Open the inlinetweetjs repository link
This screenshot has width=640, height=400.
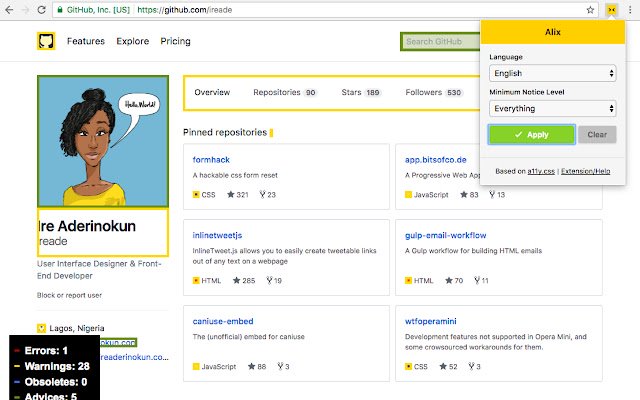click(217, 235)
